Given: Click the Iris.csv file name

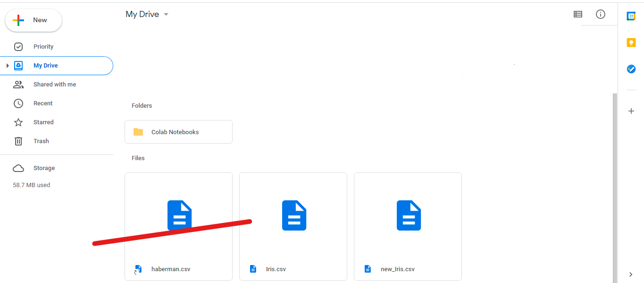Looking at the screenshot, I should 276,269.
